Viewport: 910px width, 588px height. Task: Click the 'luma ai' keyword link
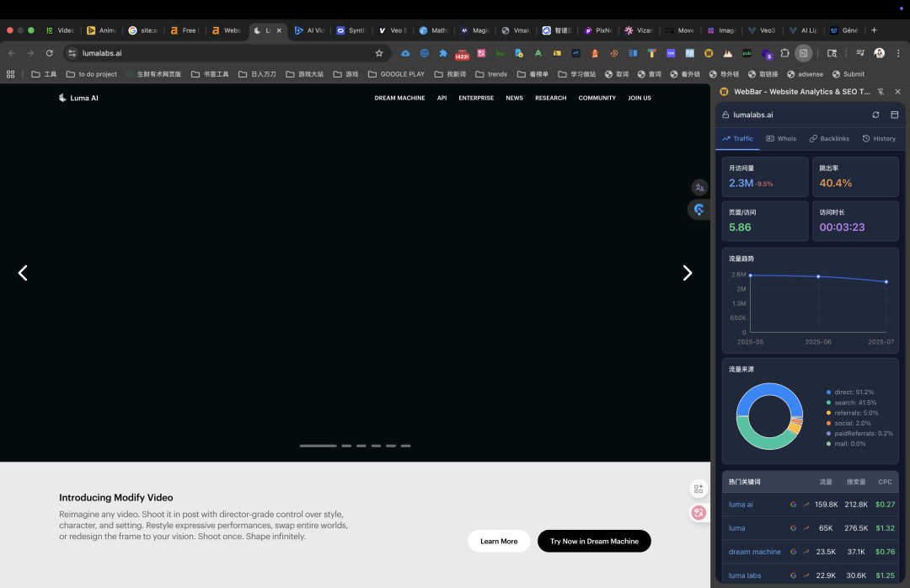pos(741,505)
